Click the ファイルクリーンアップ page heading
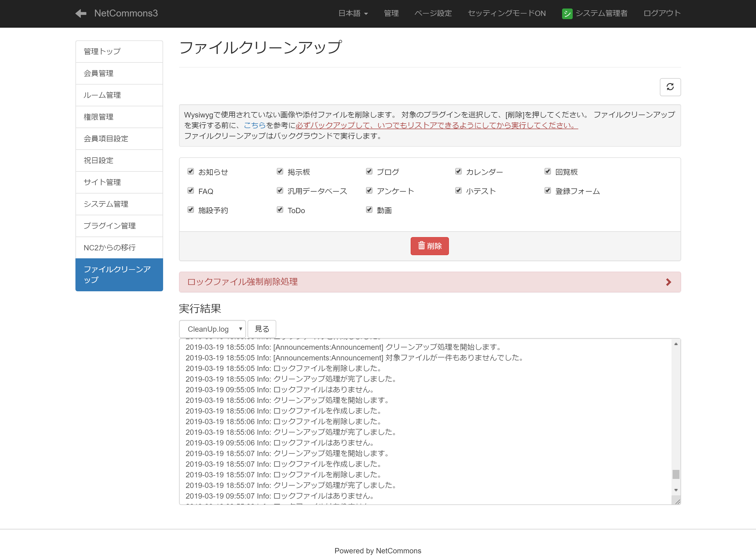The height and width of the screenshot is (556, 756). (260, 48)
